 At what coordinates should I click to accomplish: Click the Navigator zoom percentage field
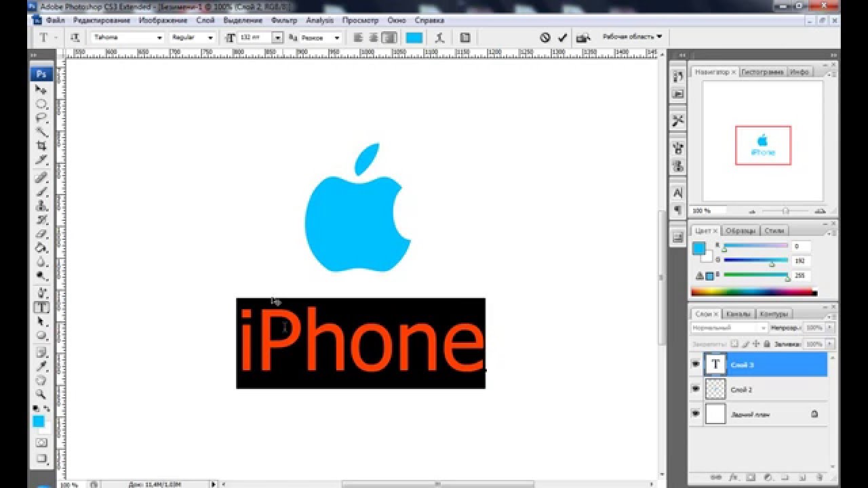pos(707,211)
